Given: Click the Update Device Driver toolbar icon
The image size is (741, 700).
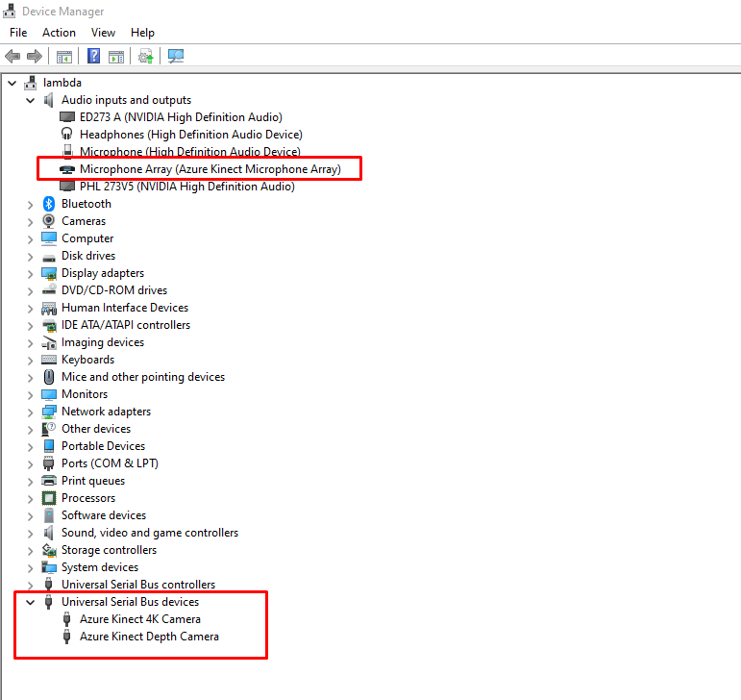Looking at the screenshot, I should coord(145,56).
